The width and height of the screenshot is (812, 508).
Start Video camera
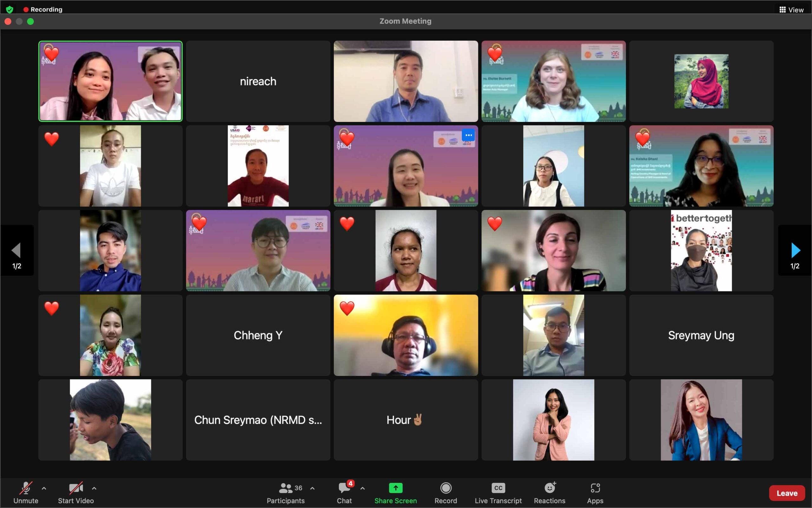pos(76,492)
